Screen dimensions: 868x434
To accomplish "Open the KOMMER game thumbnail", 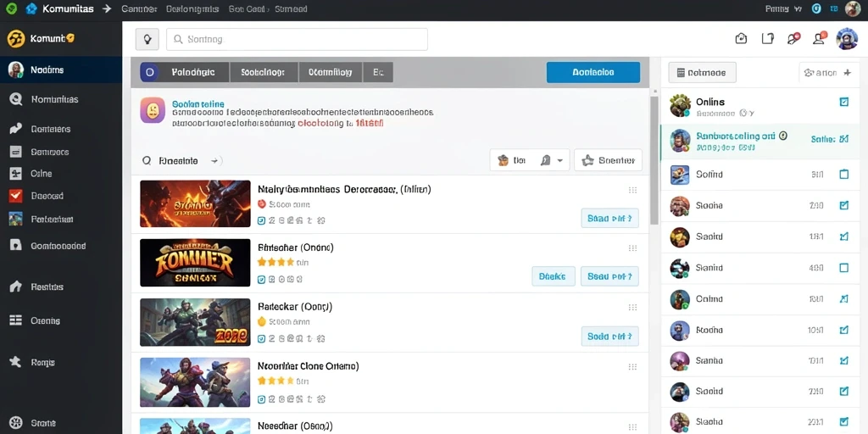I will (195, 263).
